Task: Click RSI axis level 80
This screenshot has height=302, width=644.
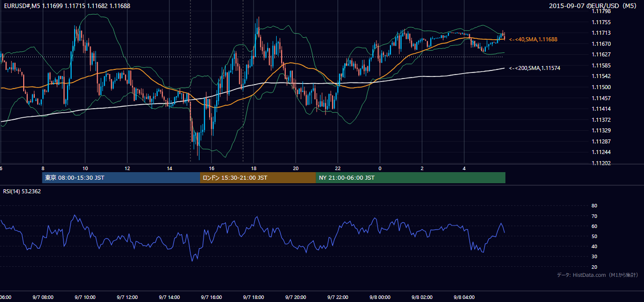Action: 594,206
